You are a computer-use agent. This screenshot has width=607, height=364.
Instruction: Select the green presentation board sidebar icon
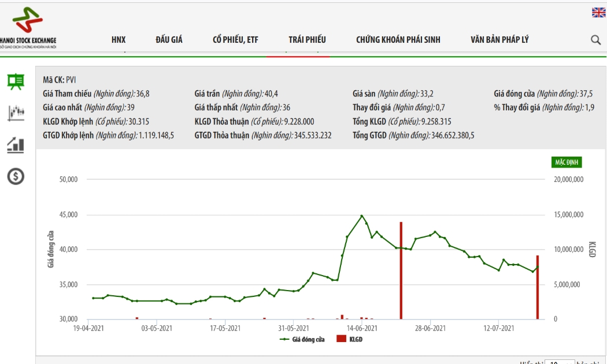(x=16, y=81)
